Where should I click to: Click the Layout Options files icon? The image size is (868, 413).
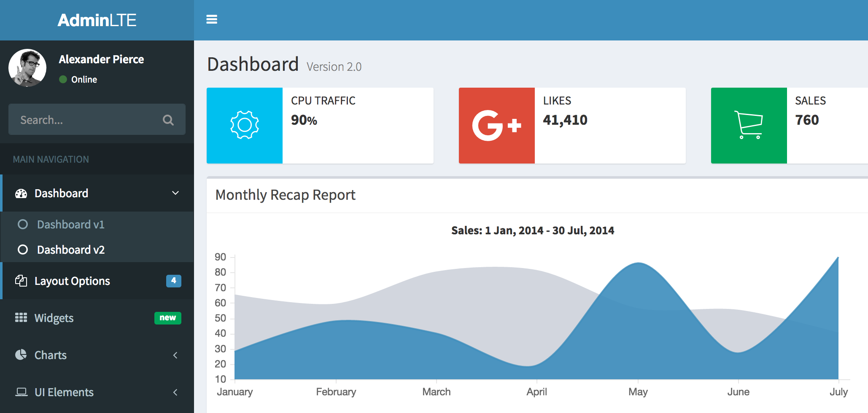(21, 281)
